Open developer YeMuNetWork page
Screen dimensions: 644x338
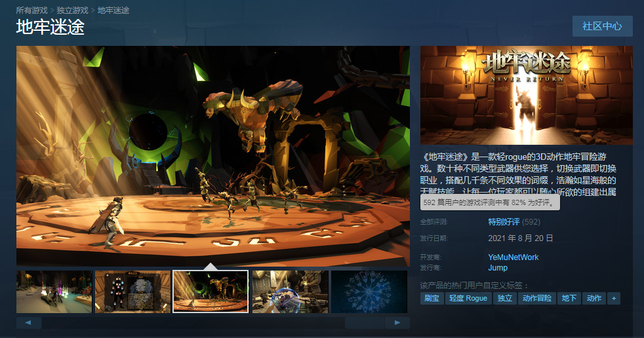click(513, 257)
